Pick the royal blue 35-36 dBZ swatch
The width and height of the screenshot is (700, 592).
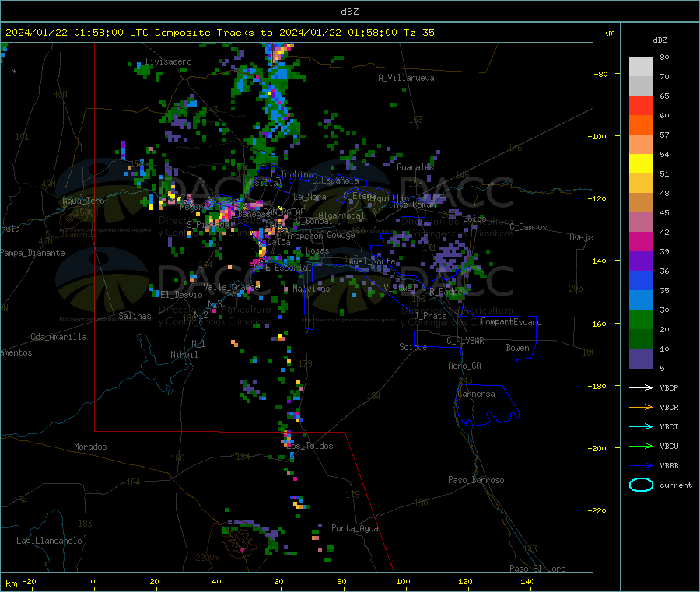(641, 280)
